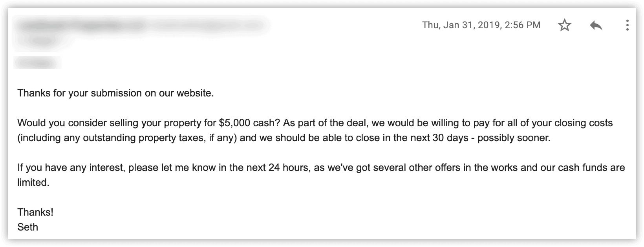Click the blurred sender email address
The height and width of the screenshot is (247, 644).
(206, 26)
